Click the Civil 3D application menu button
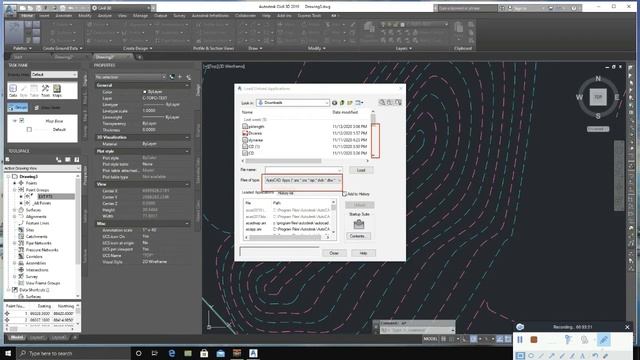Viewport: 640px width, 360px height. pyautogui.click(x=9, y=10)
